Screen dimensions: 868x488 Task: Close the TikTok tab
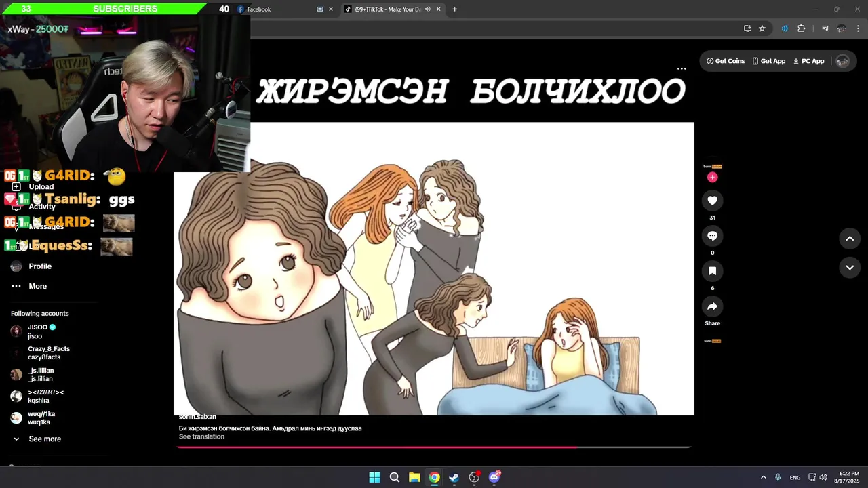coord(438,9)
